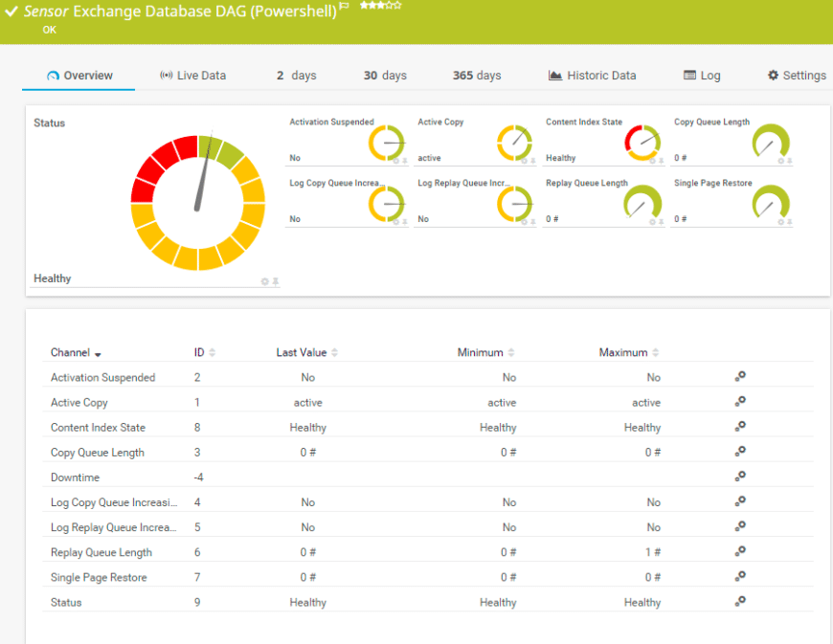Select 'Replay Queue Length' channel name in table
This screenshot has height=644, width=833.
(101, 552)
